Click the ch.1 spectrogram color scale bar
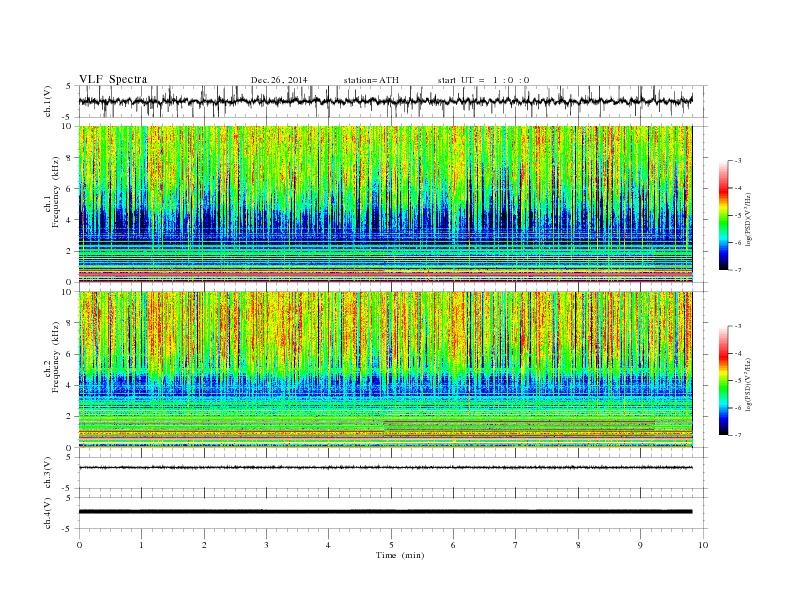 (x=724, y=215)
